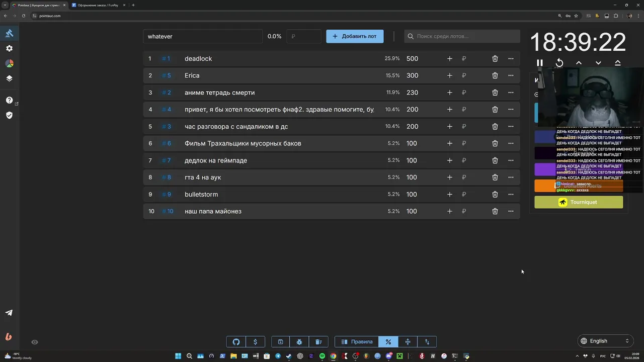The image size is (644, 362).
Task: Focus the Поиск среди лотов search field
Action: 462,36
